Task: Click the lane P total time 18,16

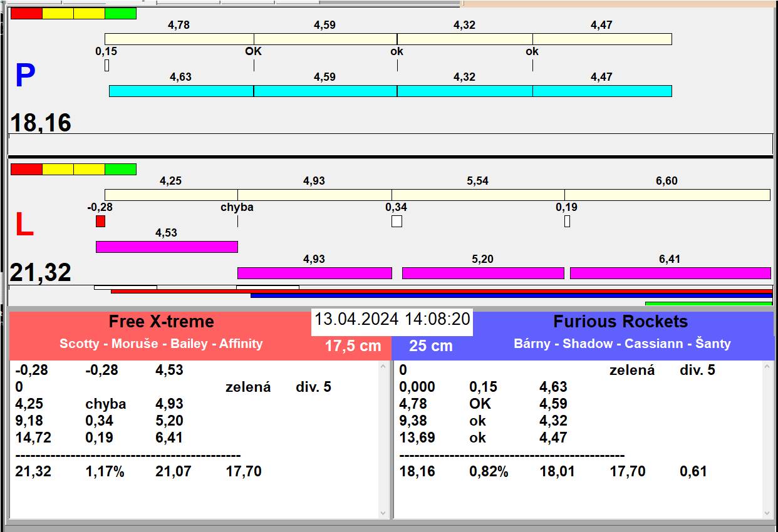Action: (x=41, y=123)
